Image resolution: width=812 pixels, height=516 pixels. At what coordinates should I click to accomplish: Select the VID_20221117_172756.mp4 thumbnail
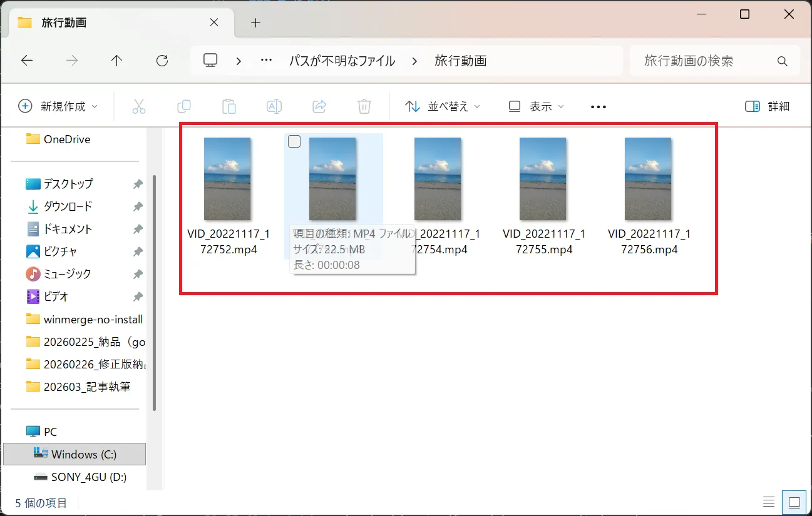648,178
